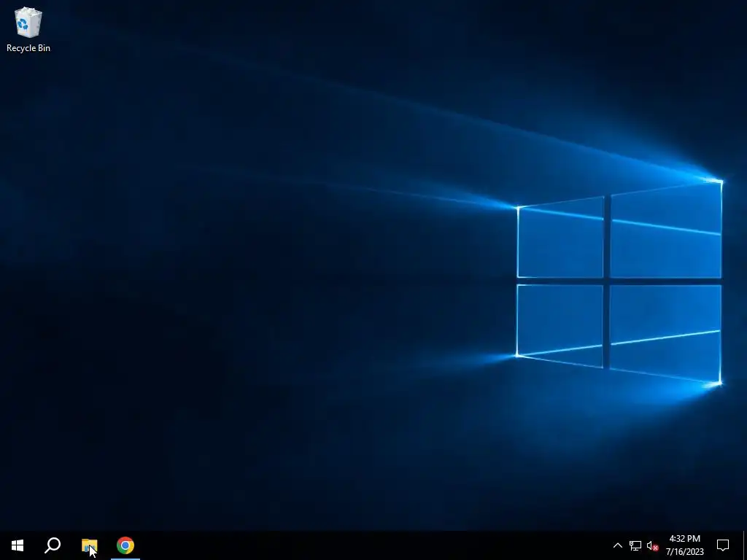The width and height of the screenshot is (747, 560).
Task: Click the Show desktop strip at the taskbar edge
Action: pyautogui.click(x=745, y=545)
